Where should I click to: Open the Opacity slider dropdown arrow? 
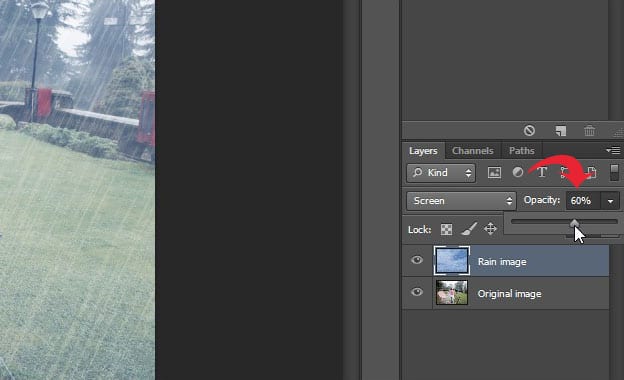610,201
